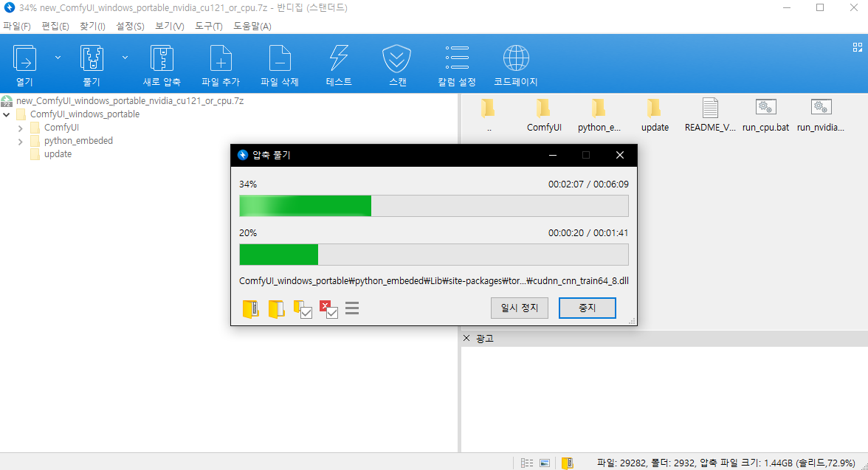The width and height of the screenshot is (868, 470).
Task: Click the open destination folder icon in dialog
Action: click(276, 309)
